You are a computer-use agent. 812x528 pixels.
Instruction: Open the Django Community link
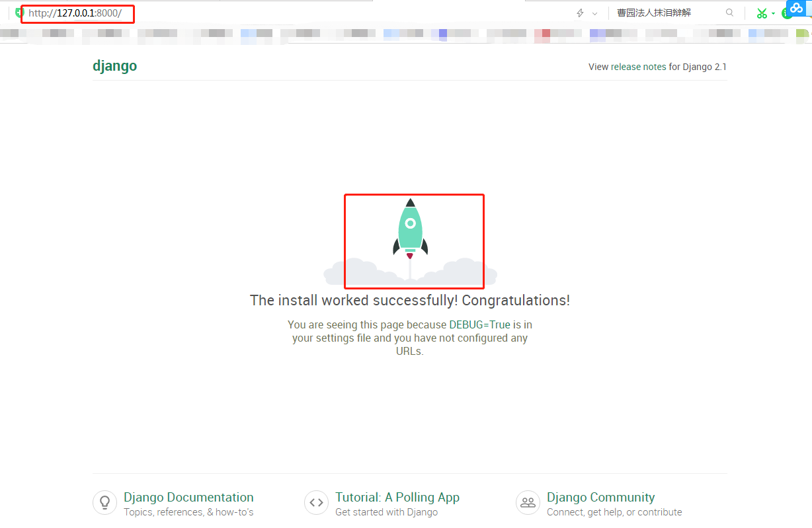coord(601,498)
